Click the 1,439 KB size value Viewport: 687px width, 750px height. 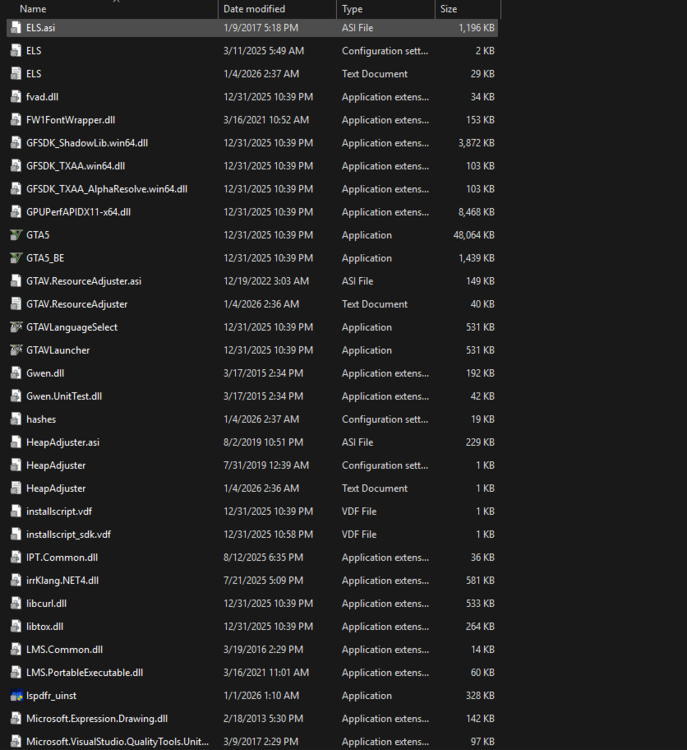[x=476, y=258]
